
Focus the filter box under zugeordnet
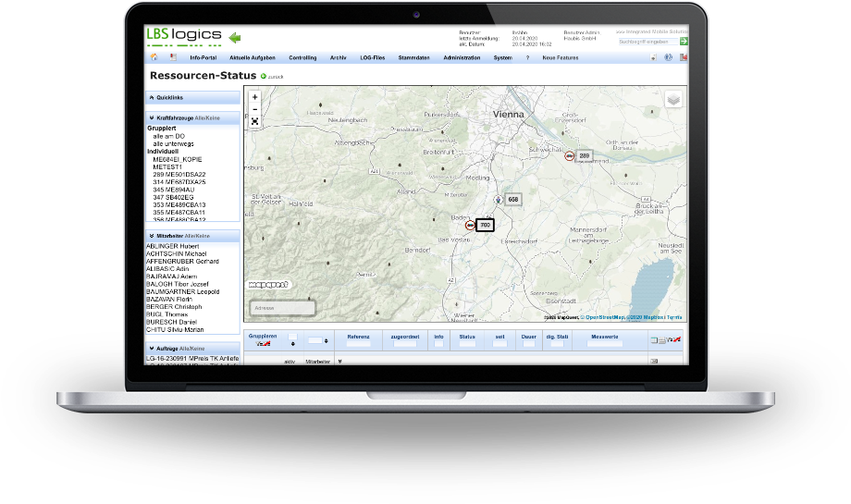tap(405, 343)
